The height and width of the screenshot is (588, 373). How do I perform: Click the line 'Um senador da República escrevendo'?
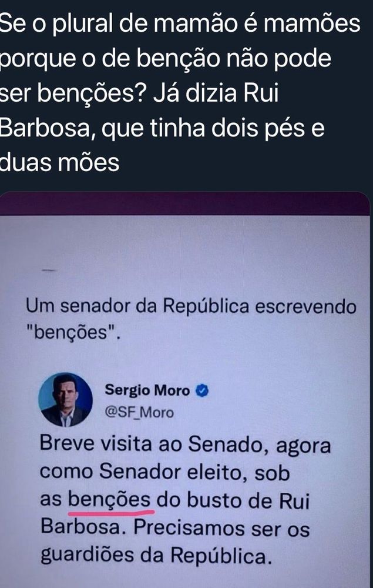point(191,307)
